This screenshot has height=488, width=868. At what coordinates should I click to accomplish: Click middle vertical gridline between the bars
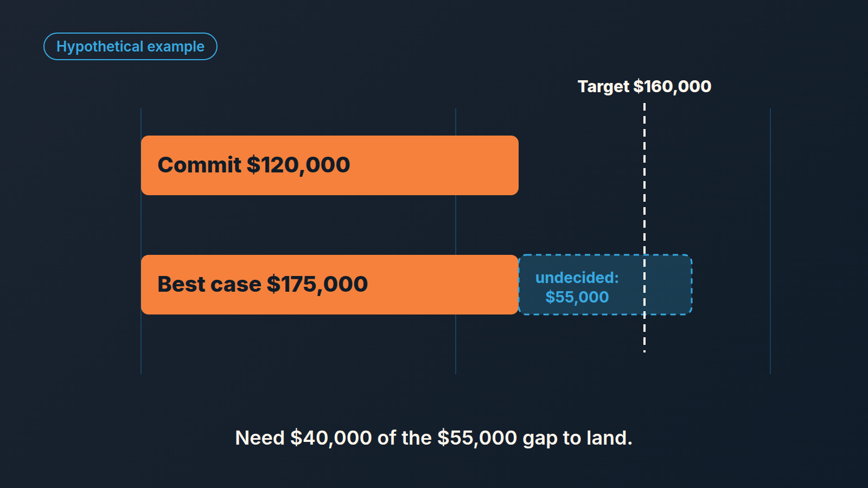(456, 225)
